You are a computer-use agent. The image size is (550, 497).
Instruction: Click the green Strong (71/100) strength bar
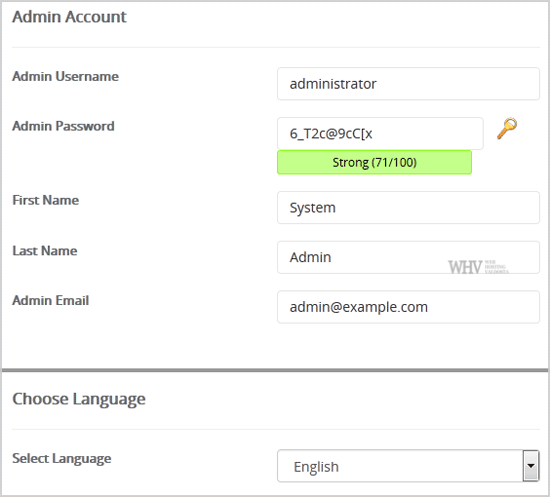(x=374, y=162)
